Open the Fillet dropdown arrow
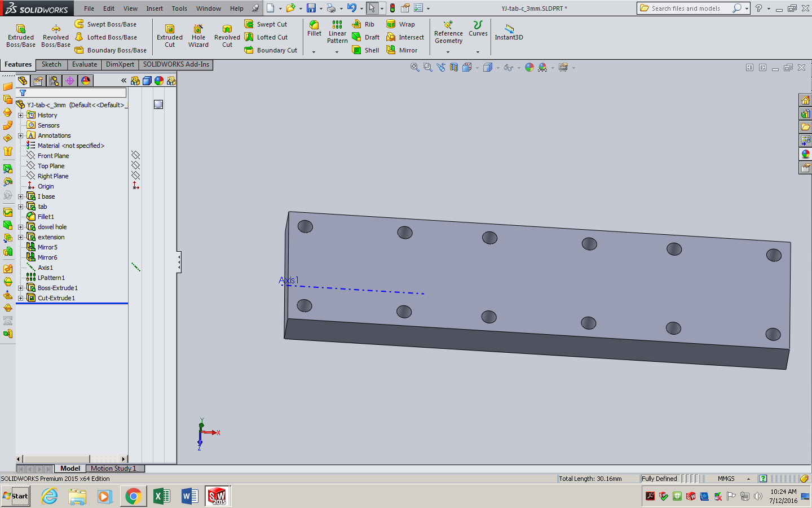Viewport: 812px width, 508px height. [314, 52]
